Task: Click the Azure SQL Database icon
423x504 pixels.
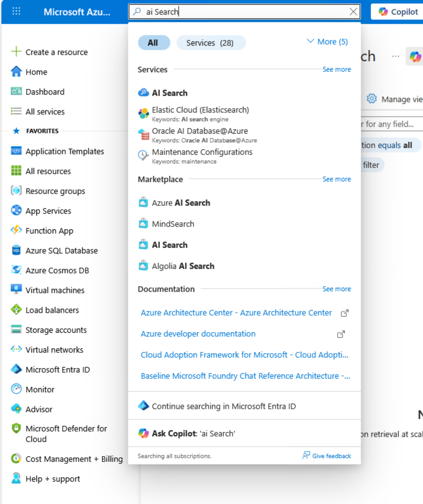Action: [x=16, y=250]
